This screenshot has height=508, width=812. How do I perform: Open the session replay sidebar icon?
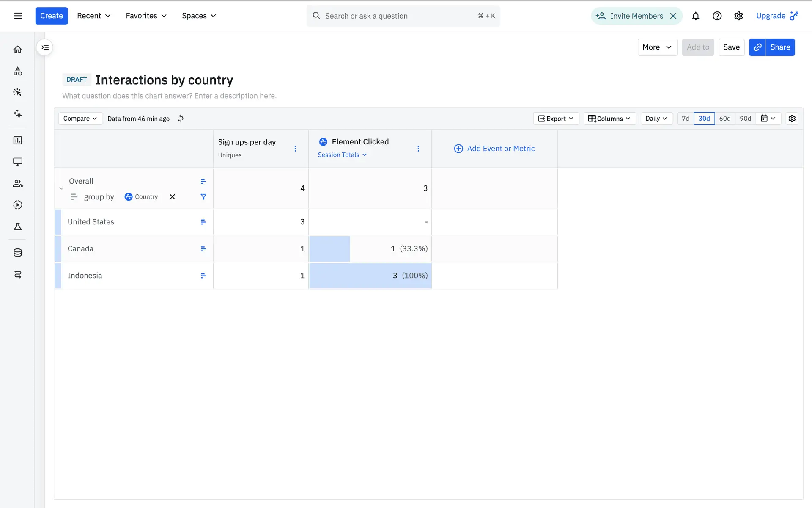coord(18,205)
